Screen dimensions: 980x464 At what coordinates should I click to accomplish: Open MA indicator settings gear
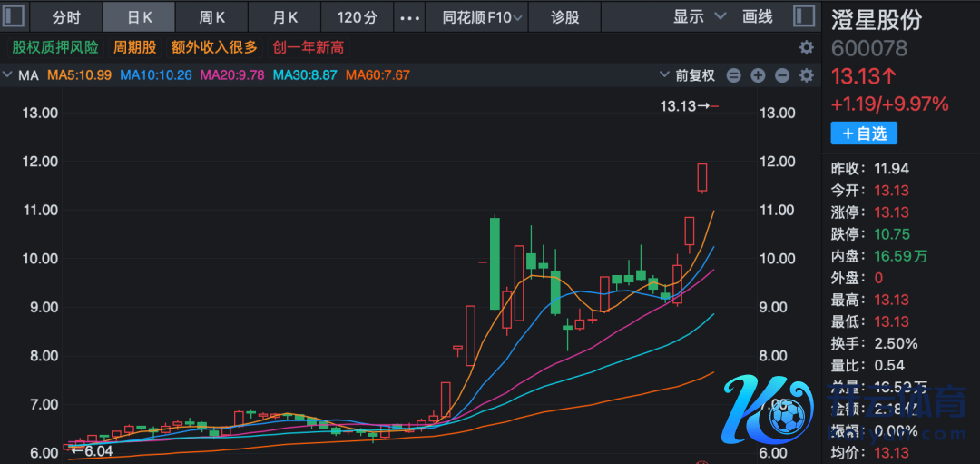click(x=805, y=75)
